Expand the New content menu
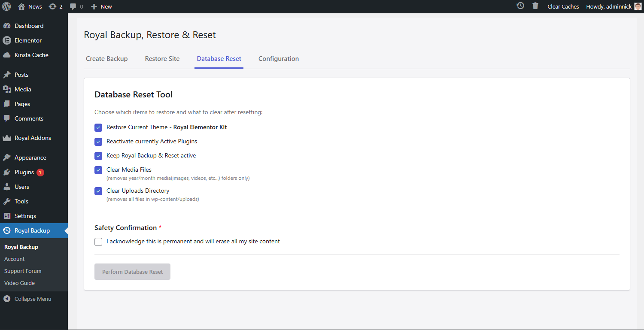The height and width of the screenshot is (330, 644). coord(102,6)
